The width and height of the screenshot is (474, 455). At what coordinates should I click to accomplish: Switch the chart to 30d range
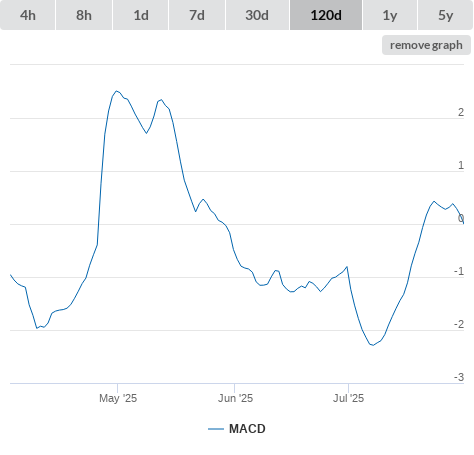(x=257, y=15)
